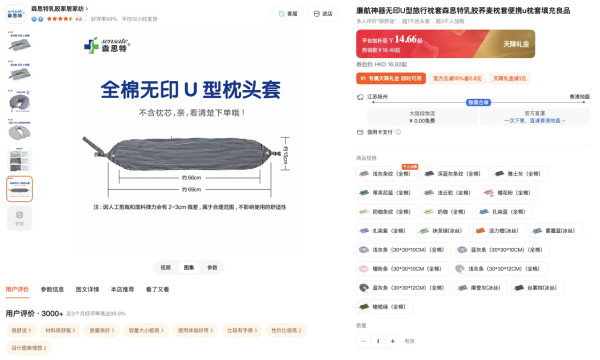Choose 扎染紫（全棉） option
Image resolution: width=600 pixels, height=360 pixels.
pyautogui.click(x=384, y=231)
